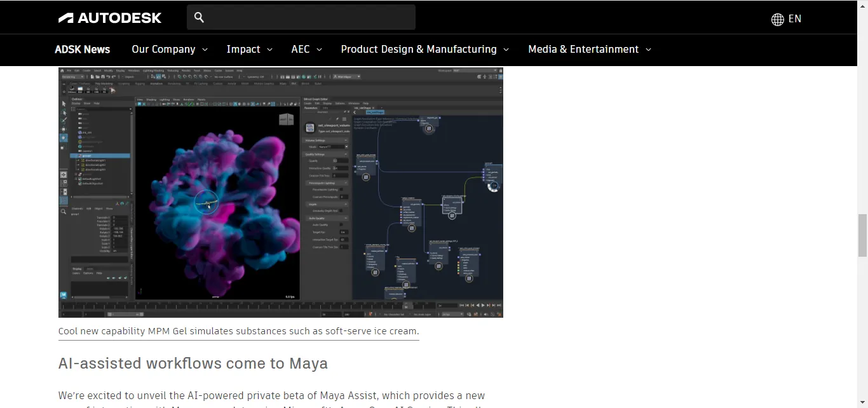Open Maya's Windows menu
This screenshot has height=408, width=868.
coord(134,71)
